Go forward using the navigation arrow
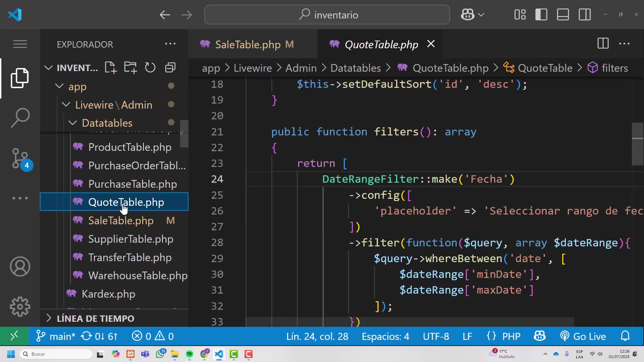This screenshot has width=644, height=362. [x=186, y=15]
